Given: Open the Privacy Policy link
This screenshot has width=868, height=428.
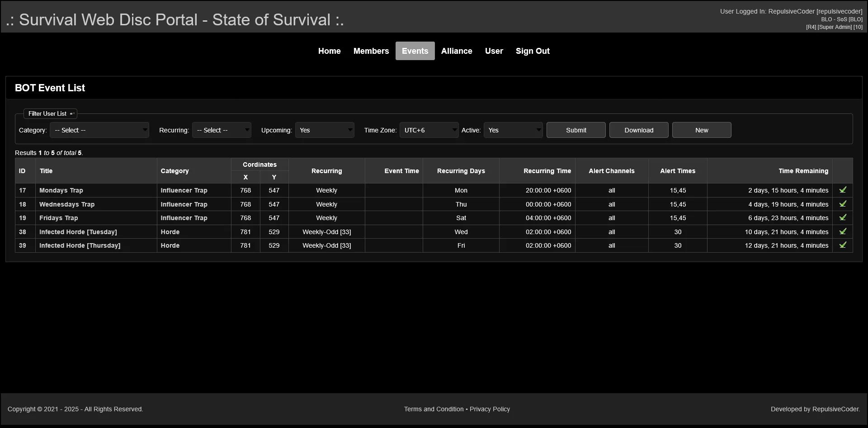Looking at the screenshot, I should 490,409.
